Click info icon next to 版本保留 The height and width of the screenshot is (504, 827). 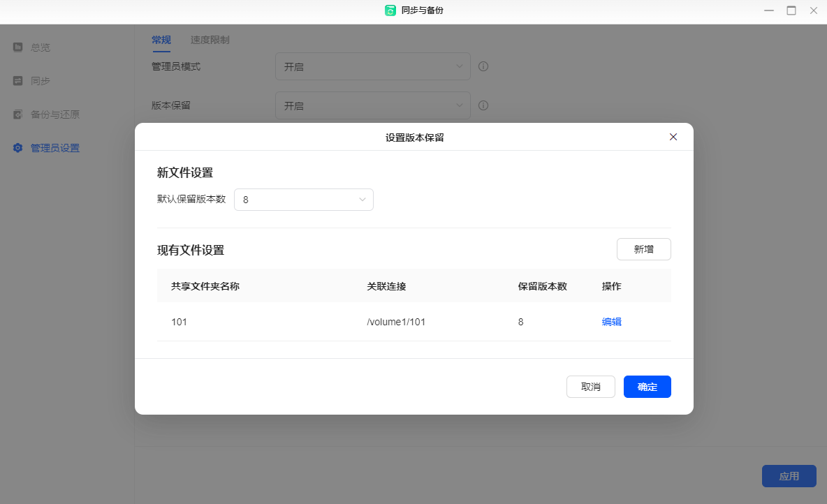tap(483, 105)
